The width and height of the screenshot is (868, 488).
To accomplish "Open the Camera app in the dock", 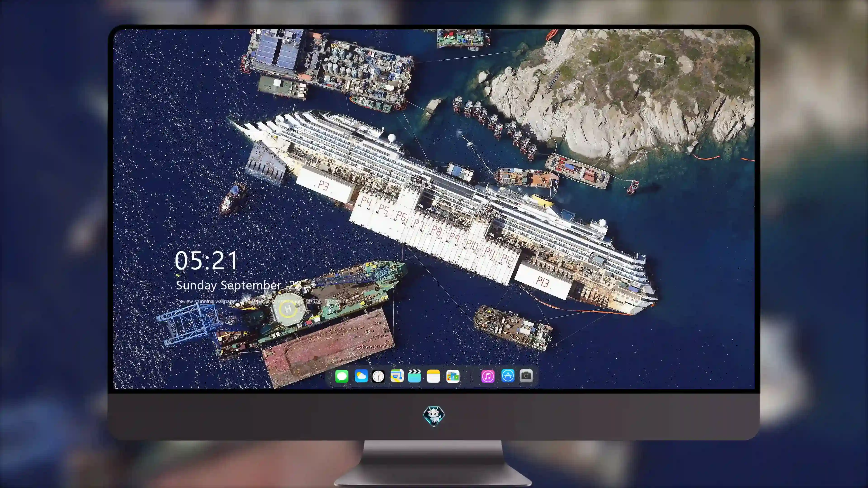I will click(x=526, y=375).
